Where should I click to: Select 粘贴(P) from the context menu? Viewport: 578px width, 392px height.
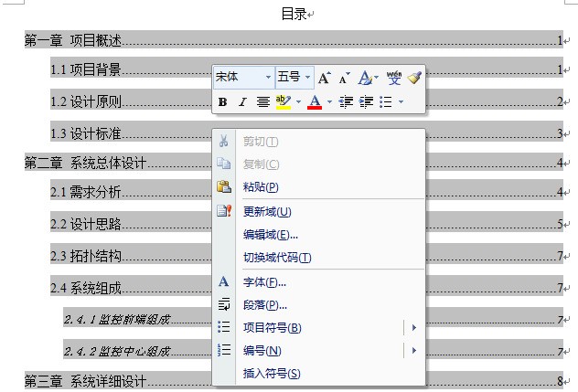(261, 187)
